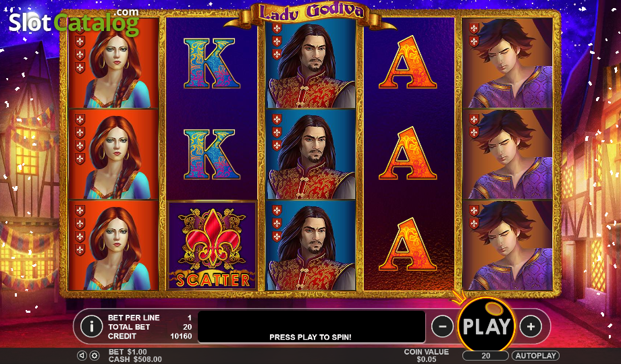Click the top A symbol on reel four
Image resolution: width=621 pixels, height=364 pixels.
coord(408,63)
